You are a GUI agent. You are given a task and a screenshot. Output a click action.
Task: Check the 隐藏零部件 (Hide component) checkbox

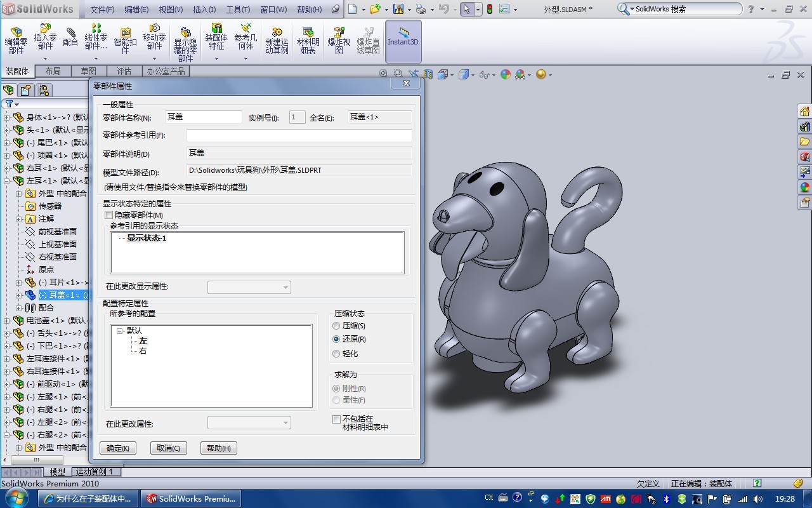tap(109, 215)
